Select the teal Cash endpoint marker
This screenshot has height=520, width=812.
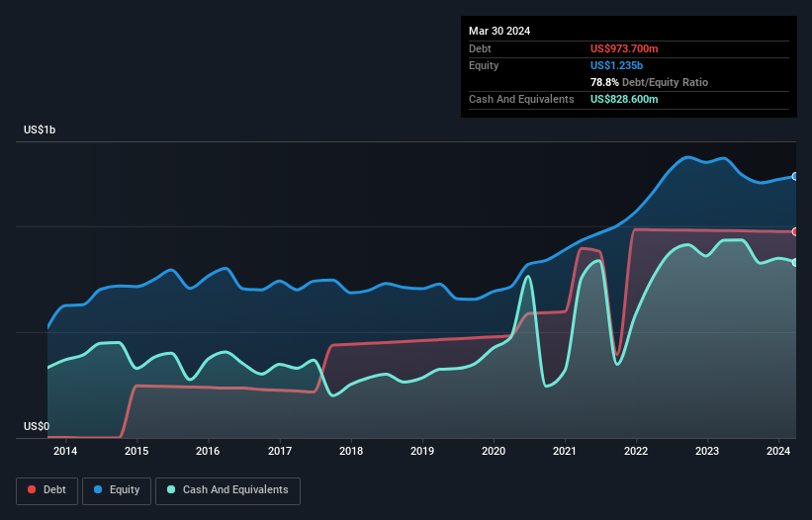pos(795,262)
